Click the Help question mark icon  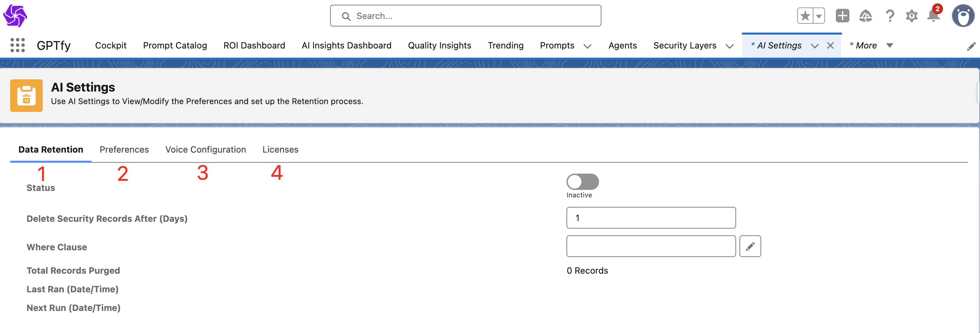click(889, 16)
